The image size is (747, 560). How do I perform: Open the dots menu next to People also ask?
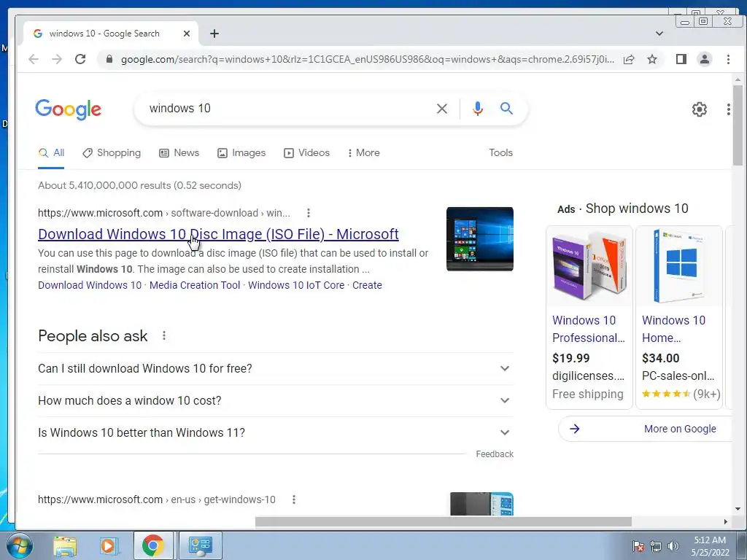tap(164, 335)
